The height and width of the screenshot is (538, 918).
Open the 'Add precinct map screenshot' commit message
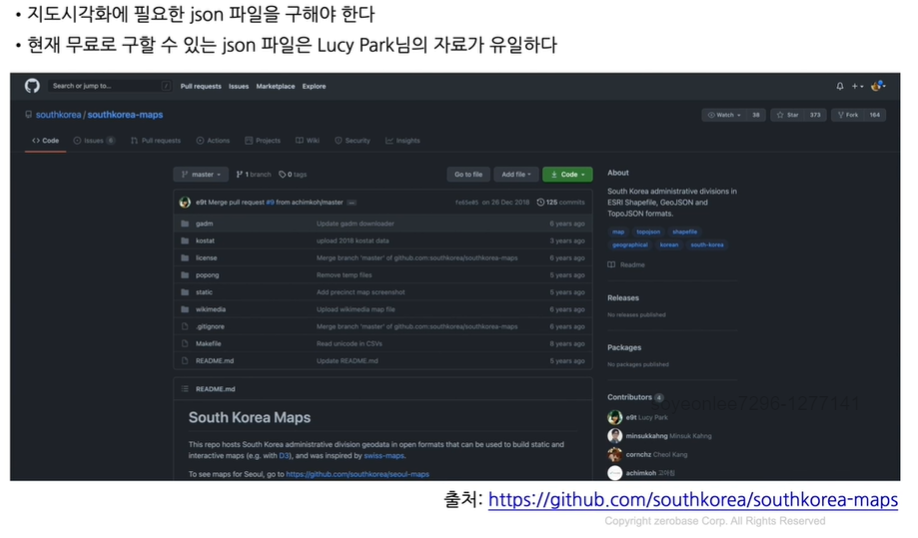pos(361,292)
